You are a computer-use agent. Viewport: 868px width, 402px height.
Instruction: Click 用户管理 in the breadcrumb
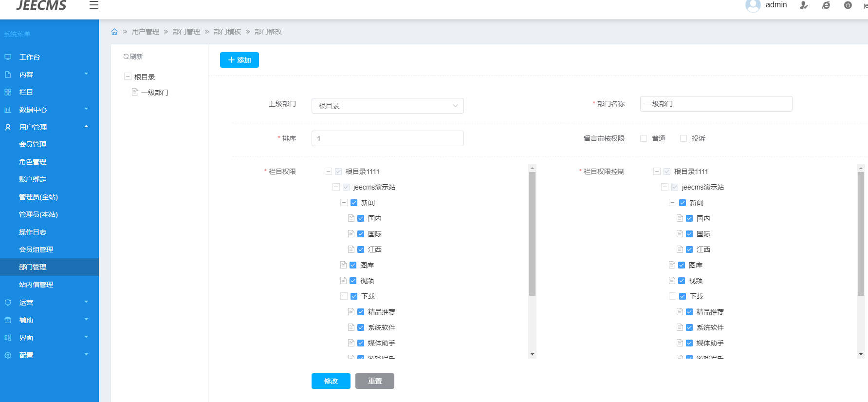[146, 32]
